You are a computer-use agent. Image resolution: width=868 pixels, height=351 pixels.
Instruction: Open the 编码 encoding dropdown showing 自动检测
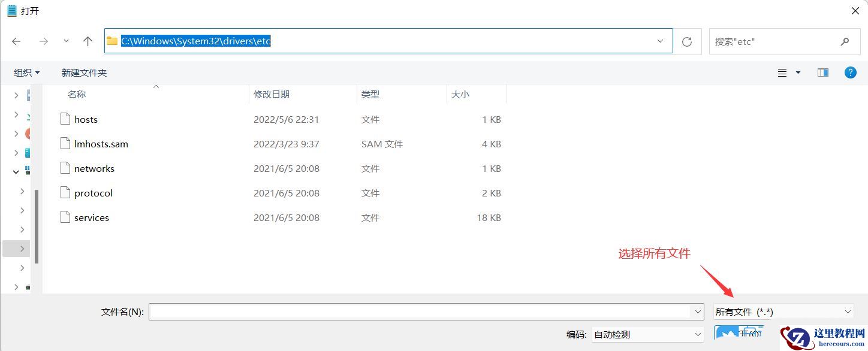647,334
